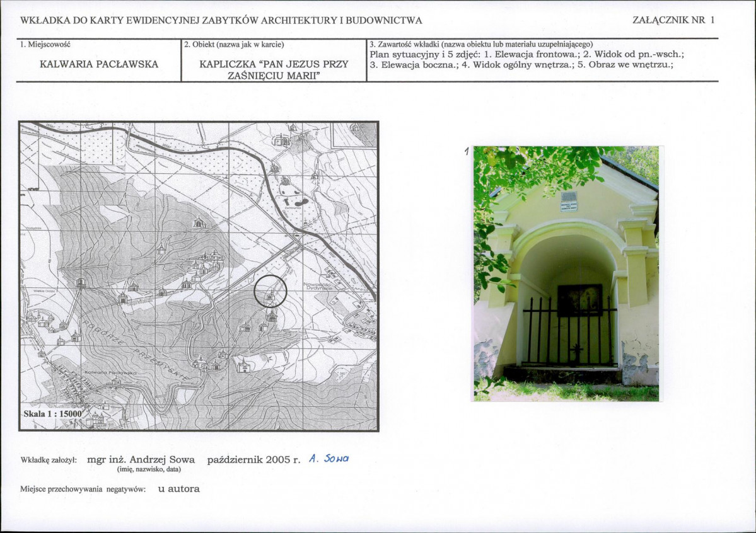Click the plaque above the chapel arch
This screenshot has height=533, width=756.
tap(569, 201)
